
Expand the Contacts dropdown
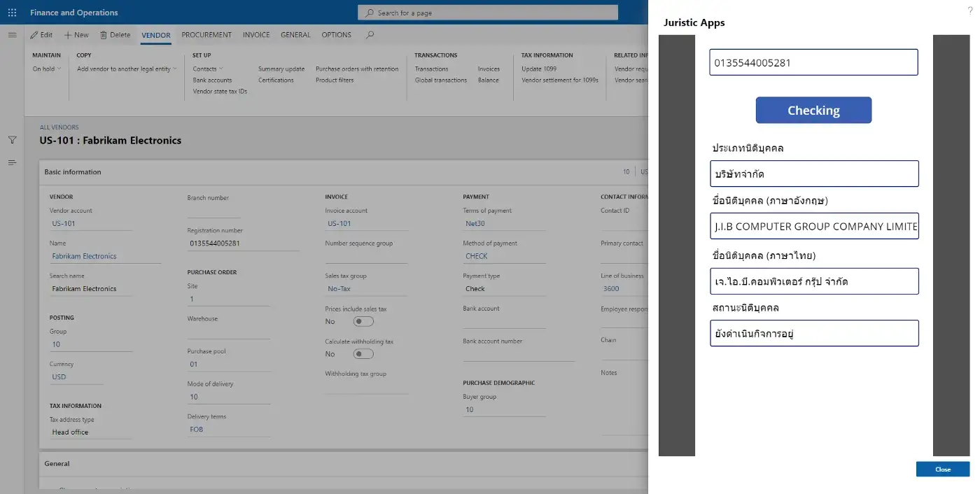(208, 69)
